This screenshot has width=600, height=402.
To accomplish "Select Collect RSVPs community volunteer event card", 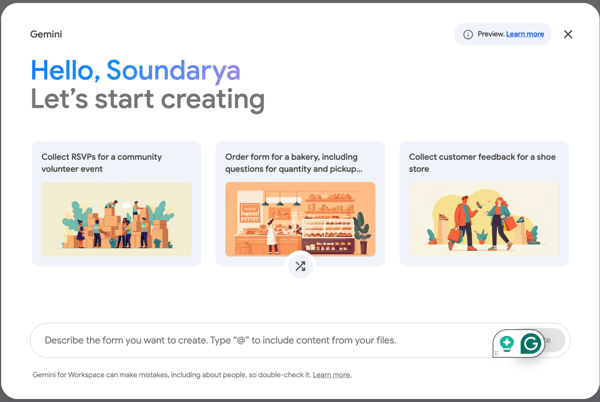I will pyautogui.click(x=116, y=203).
